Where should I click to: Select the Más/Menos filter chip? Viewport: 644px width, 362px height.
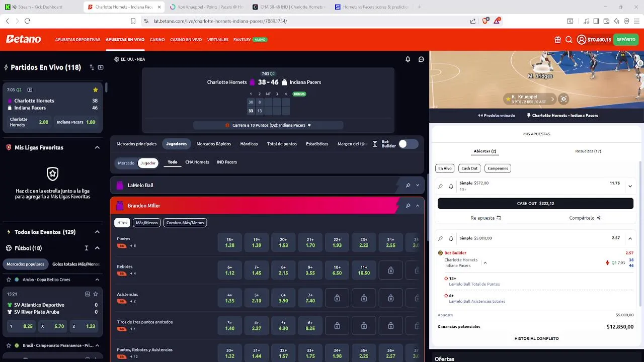[x=147, y=223]
